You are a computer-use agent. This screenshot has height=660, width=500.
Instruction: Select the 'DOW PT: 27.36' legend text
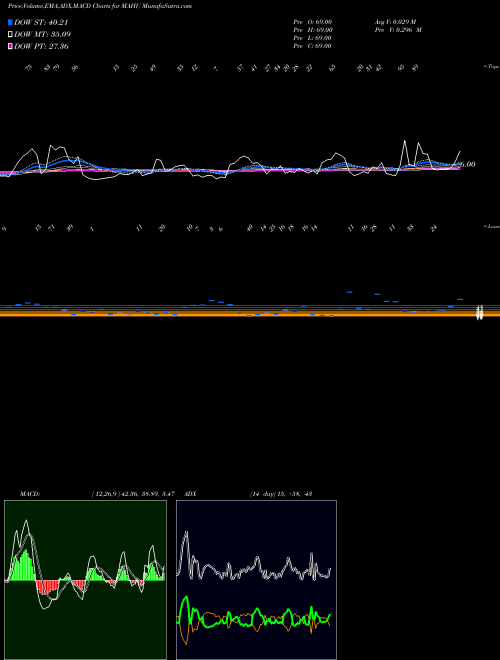tap(41, 46)
